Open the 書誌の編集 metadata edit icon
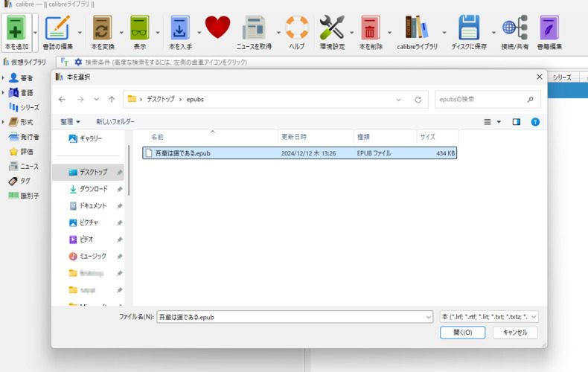Viewport: 588px width, 372px height. click(x=57, y=28)
